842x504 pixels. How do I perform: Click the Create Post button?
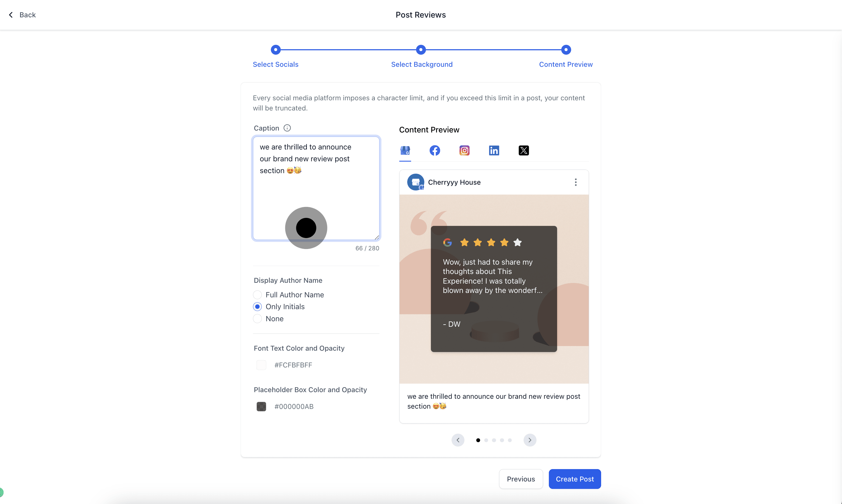574,479
